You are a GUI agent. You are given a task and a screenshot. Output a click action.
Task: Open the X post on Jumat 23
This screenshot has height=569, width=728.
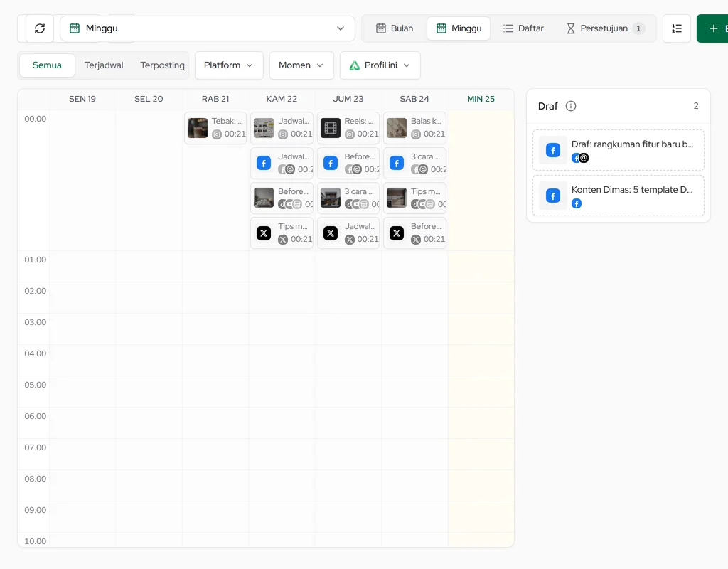(348, 233)
